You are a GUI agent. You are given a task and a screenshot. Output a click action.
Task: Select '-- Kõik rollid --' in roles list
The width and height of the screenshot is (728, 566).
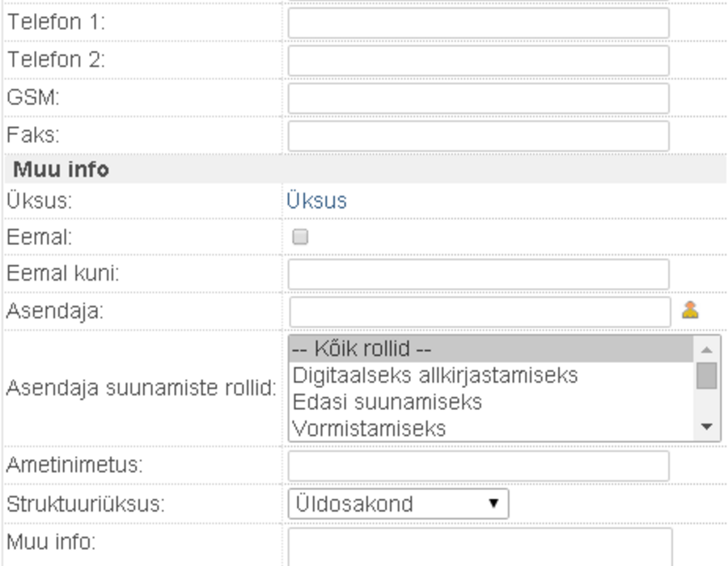491,348
